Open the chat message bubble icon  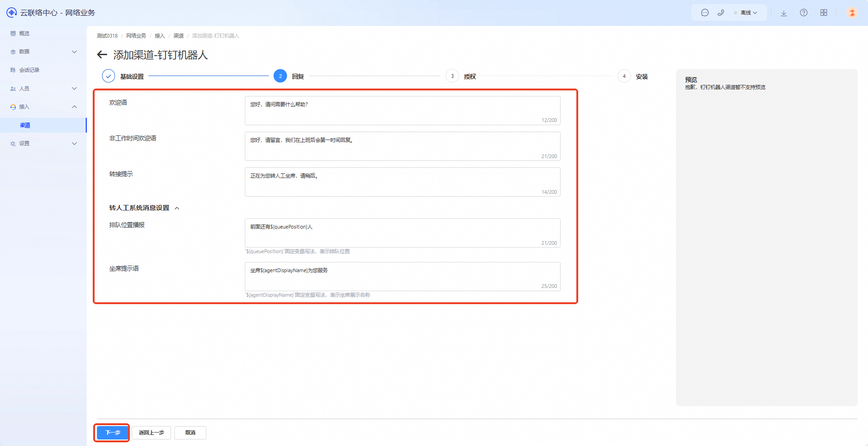(705, 13)
